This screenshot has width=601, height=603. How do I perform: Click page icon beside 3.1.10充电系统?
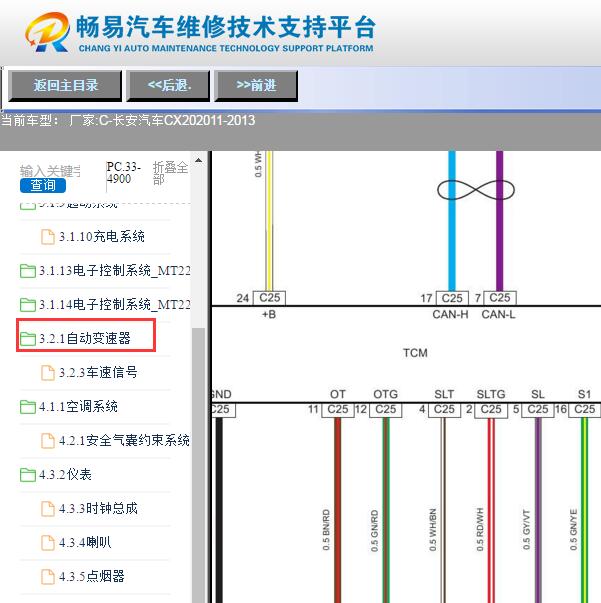point(48,237)
